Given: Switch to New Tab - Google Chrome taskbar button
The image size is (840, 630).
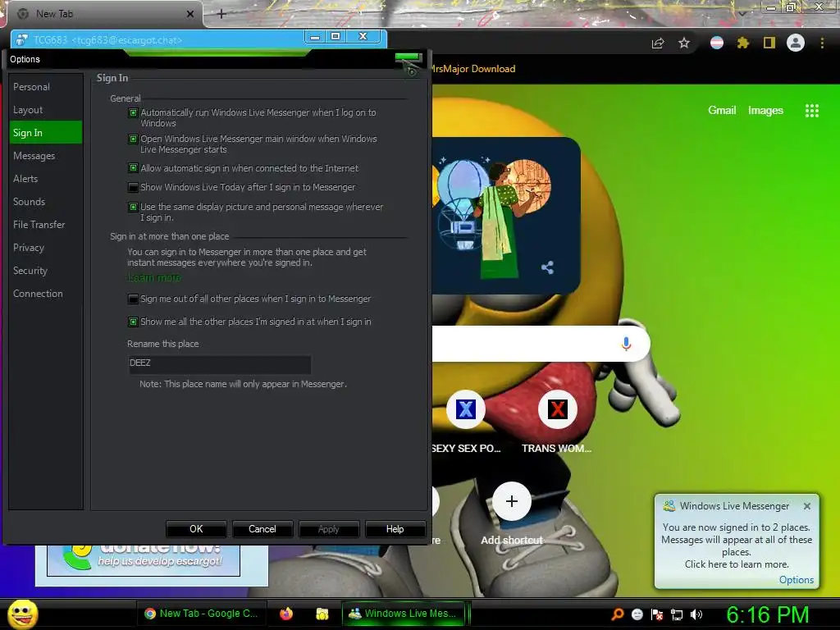Looking at the screenshot, I should click(x=202, y=614).
